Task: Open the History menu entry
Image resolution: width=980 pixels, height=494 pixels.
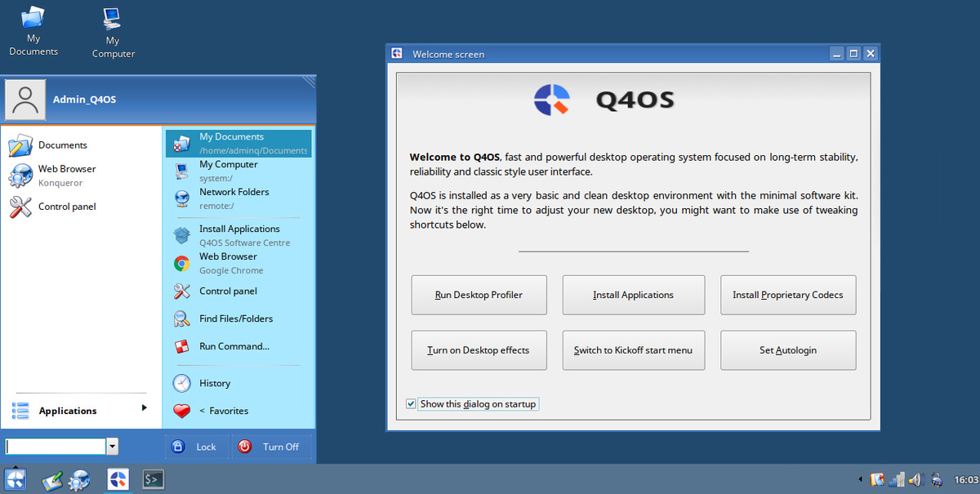Action: point(238,383)
